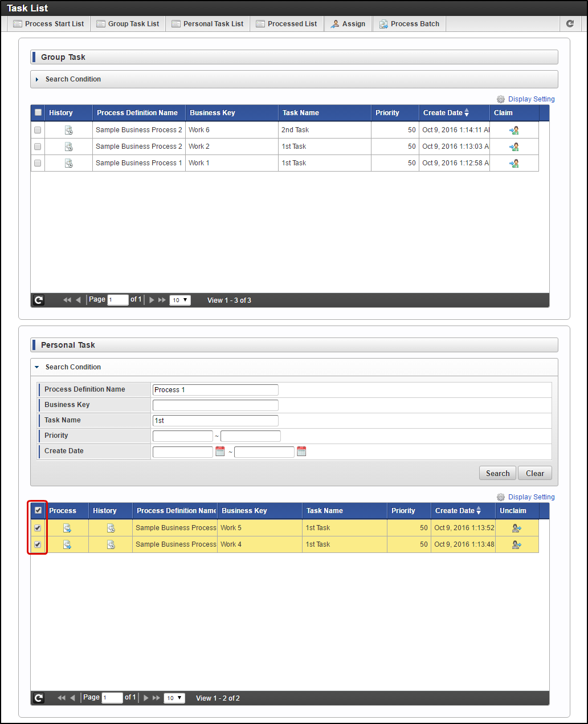Go to first page in Personal Task pager
Screen dimensions: 588x724
click(x=62, y=698)
